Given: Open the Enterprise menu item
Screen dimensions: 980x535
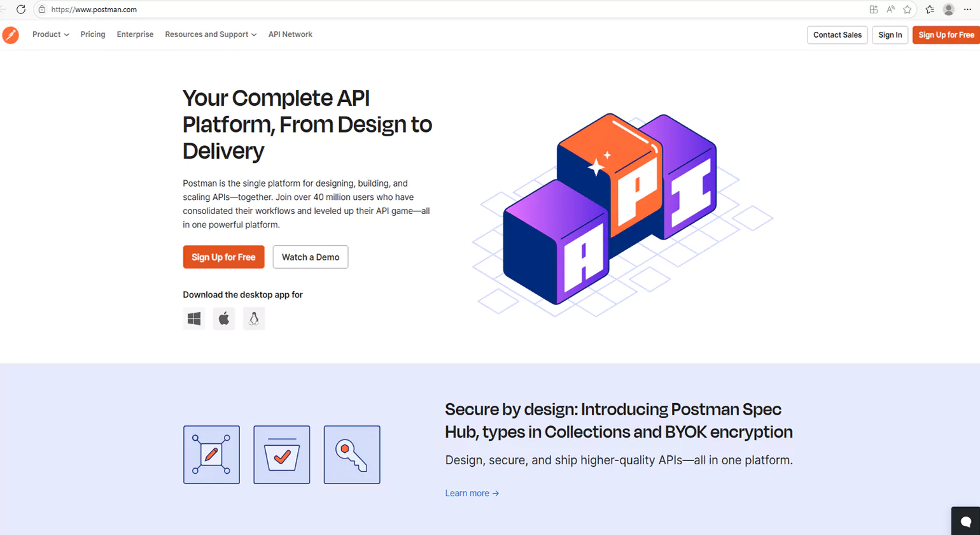Looking at the screenshot, I should [x=135, y=34].
